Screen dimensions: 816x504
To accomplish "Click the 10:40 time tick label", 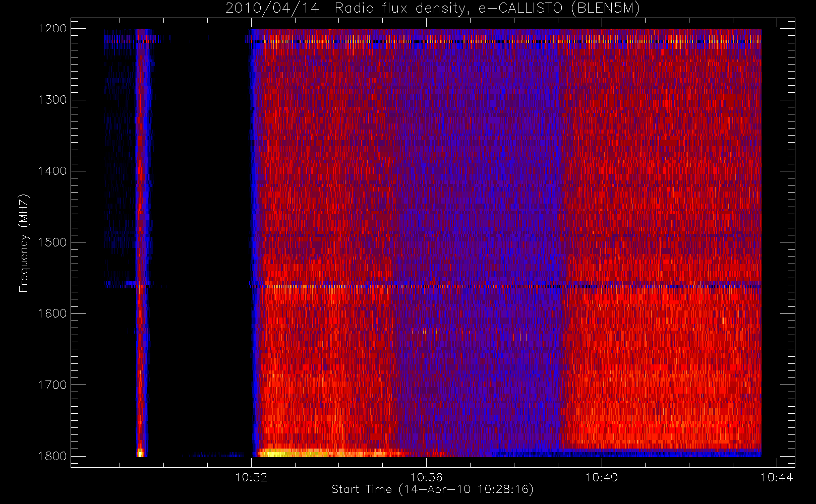I will coord(602,477).
